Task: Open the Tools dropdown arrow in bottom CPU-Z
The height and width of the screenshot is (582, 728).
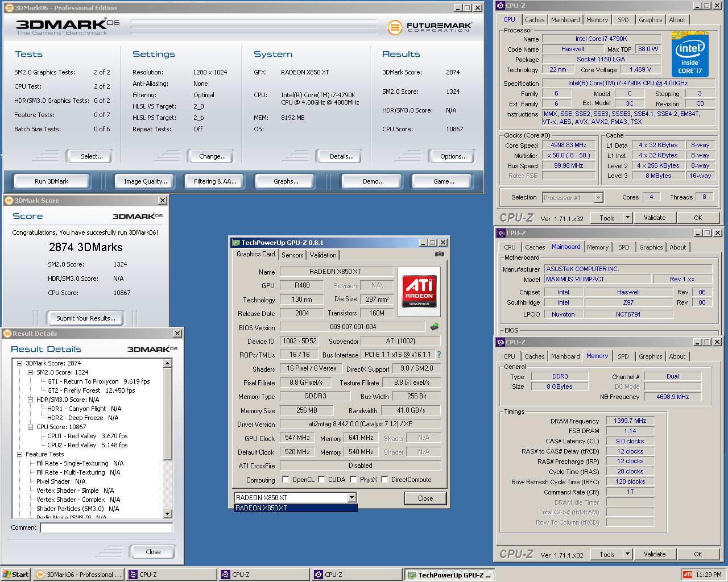Action: 627,554
